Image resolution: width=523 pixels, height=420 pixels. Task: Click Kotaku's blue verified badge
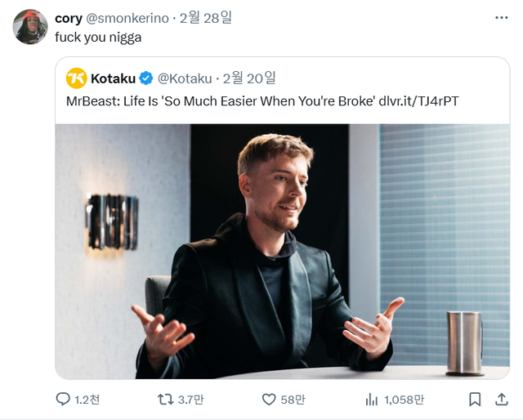tap(146, 78)
